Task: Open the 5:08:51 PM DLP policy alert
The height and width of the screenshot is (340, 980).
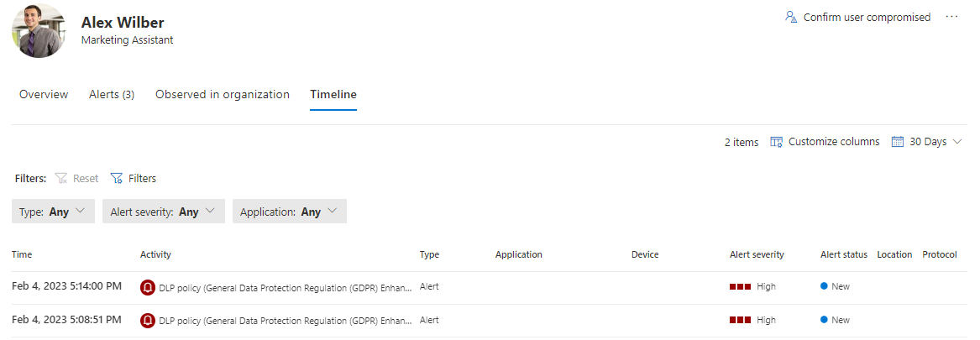Action: click(285, 320)
